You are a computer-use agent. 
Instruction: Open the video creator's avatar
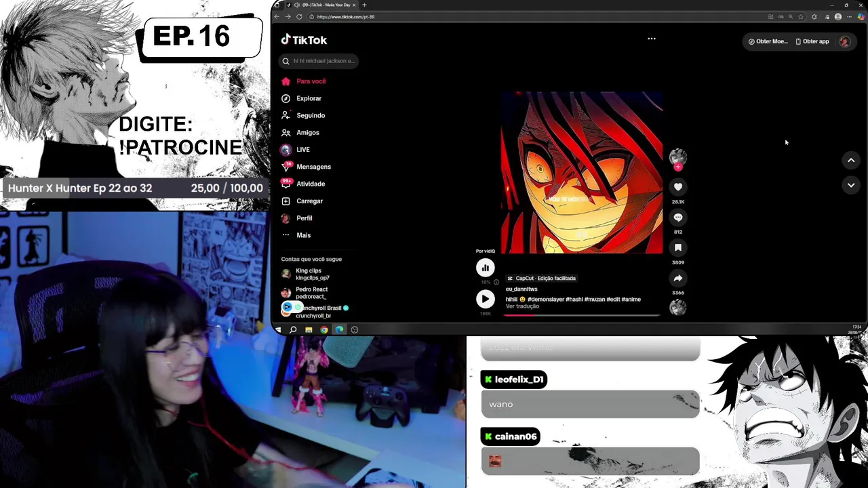click(x=677, y=157)
